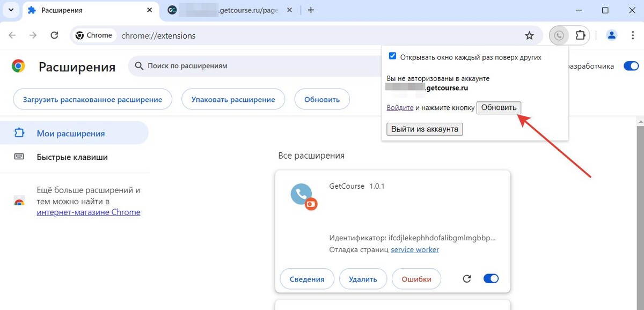Click the Удалить button for GetCourse

(x=363, y=279)
